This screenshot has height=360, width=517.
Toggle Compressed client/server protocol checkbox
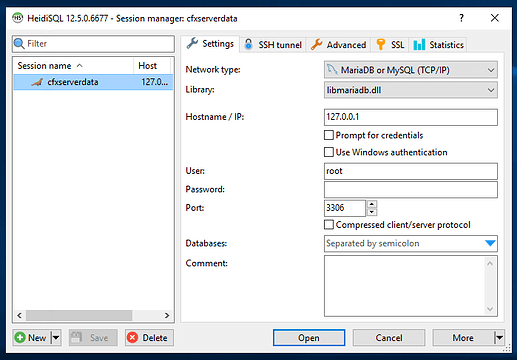click(329, 225)
